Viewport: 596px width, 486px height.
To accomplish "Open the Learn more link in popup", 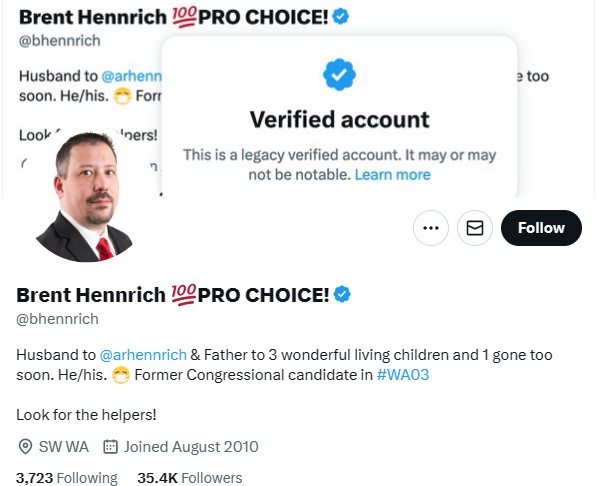I will pyautogui.click(x=393, y=175).
